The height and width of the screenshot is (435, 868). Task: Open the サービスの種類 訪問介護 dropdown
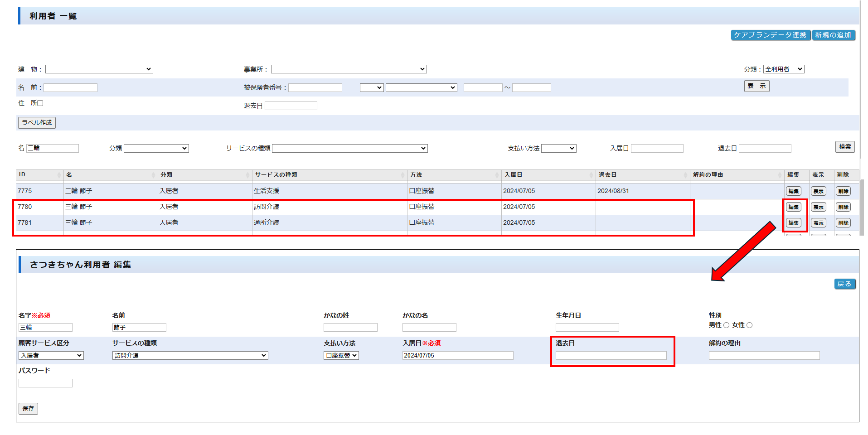[190, 356]
